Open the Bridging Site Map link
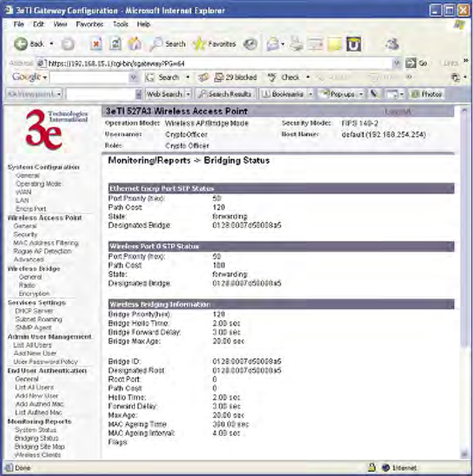Viewport: 473px width, 476px height. coord(39,446)
